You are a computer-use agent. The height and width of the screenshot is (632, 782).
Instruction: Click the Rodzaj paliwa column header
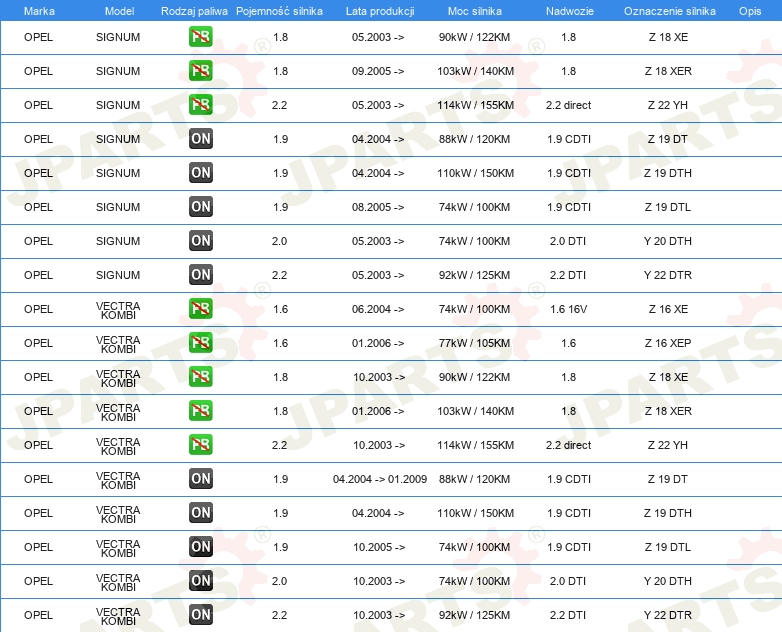pyautogui.click(x=194, y=11)
